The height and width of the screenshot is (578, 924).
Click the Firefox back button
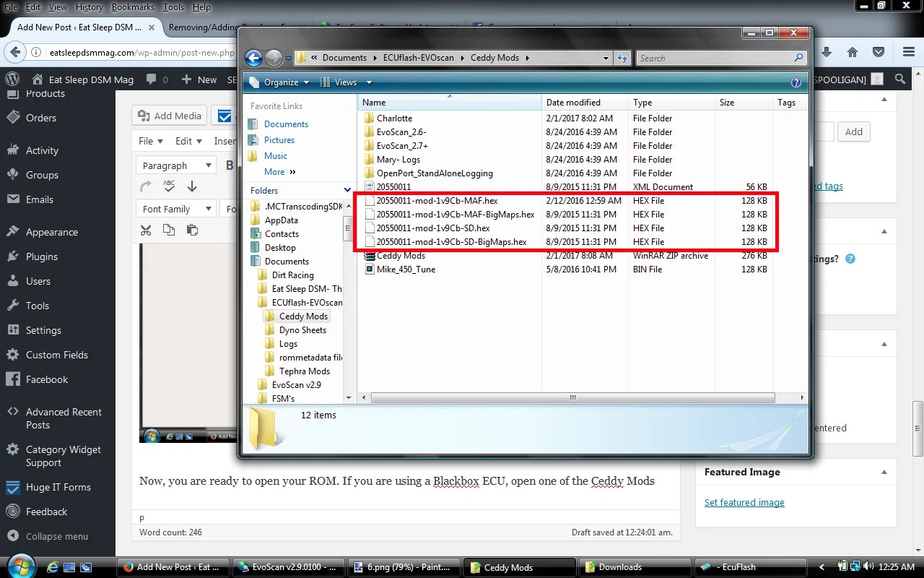click(15, 52)
